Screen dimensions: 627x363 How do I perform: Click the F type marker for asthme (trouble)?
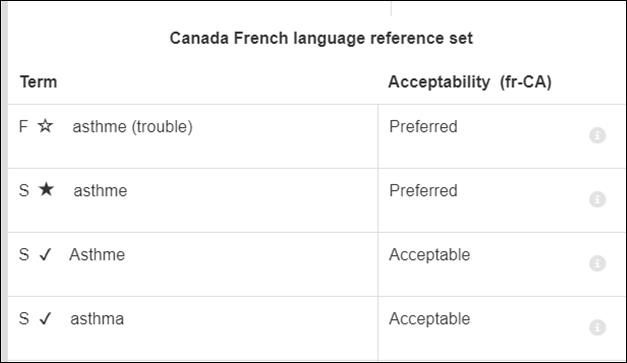(x=23, y=126)
